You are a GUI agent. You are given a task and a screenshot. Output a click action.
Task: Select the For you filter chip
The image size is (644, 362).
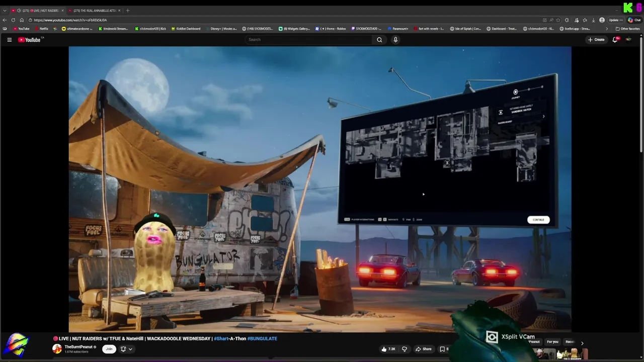(552, 342)
